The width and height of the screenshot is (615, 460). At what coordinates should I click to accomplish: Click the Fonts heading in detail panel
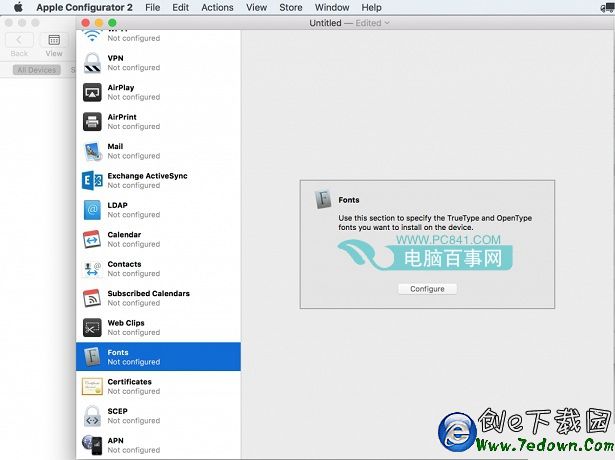349,200
